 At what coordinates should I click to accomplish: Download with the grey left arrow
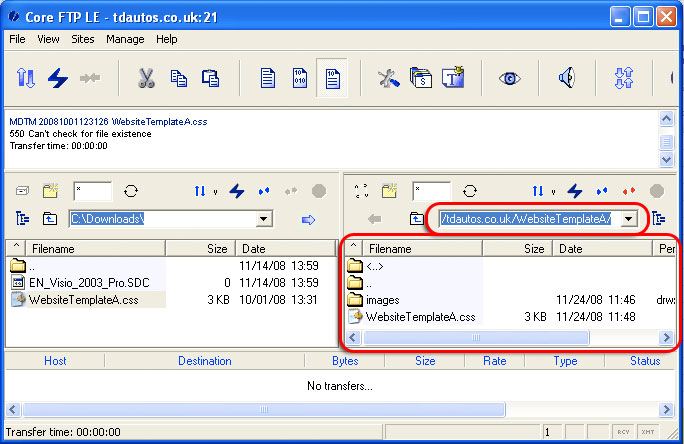click(374, 219)
